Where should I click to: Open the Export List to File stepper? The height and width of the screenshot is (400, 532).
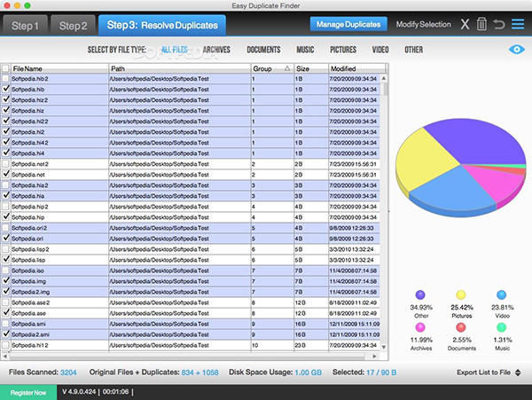click(x=518, y=373)
